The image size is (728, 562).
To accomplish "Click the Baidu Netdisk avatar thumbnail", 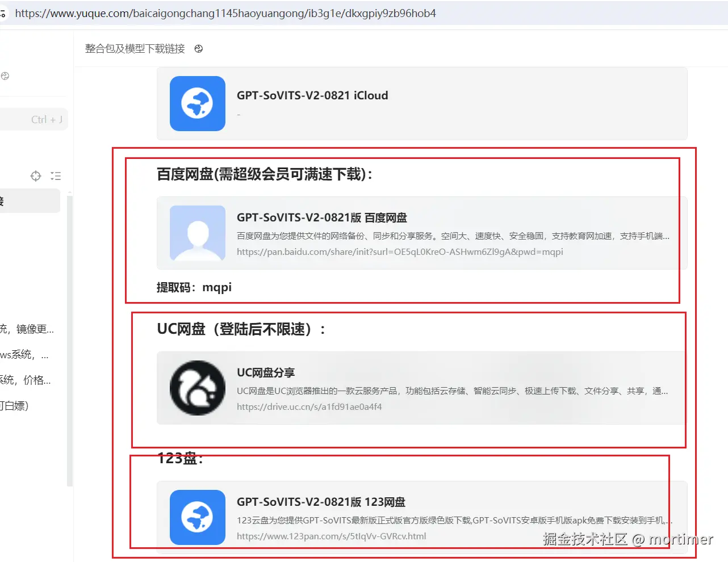I will (x=198, y=233).
